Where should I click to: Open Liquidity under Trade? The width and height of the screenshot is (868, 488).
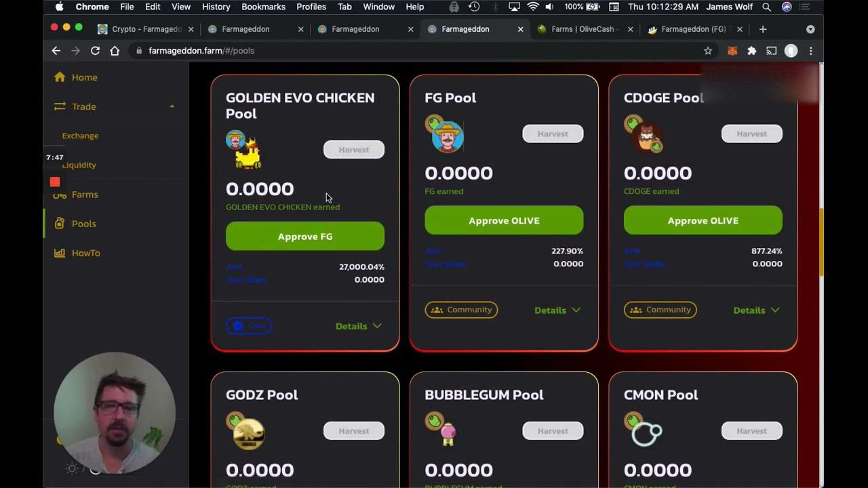coord(79,165)
